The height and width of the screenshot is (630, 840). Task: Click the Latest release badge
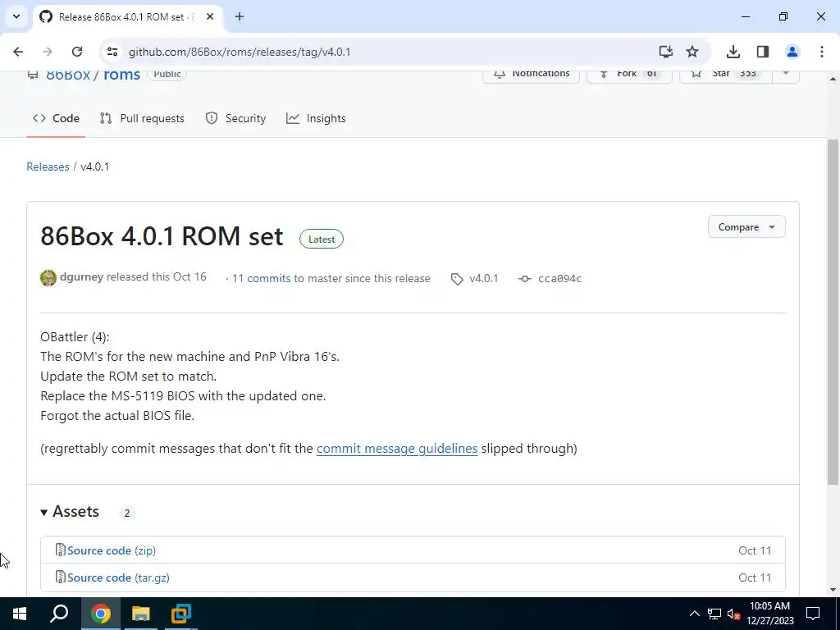pos(322,239)
